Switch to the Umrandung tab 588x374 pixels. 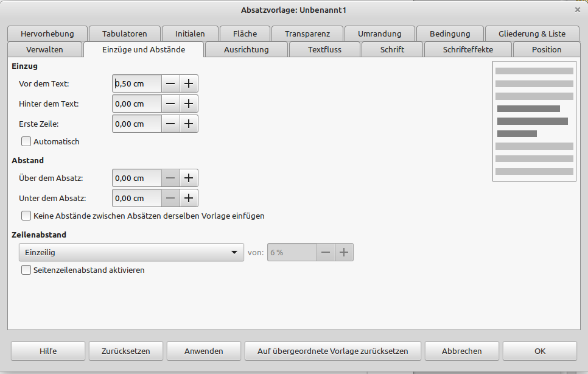tap(380, 34)
